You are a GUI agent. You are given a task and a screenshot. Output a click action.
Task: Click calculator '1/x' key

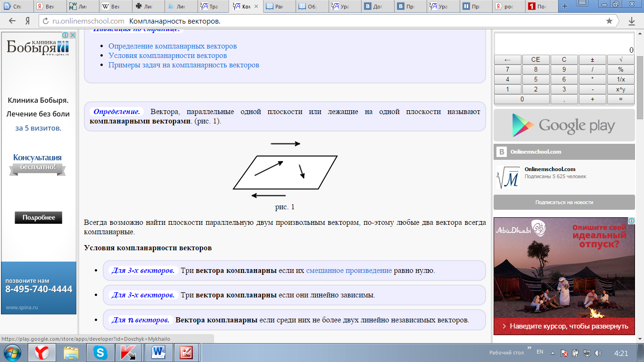pos(621,80)
